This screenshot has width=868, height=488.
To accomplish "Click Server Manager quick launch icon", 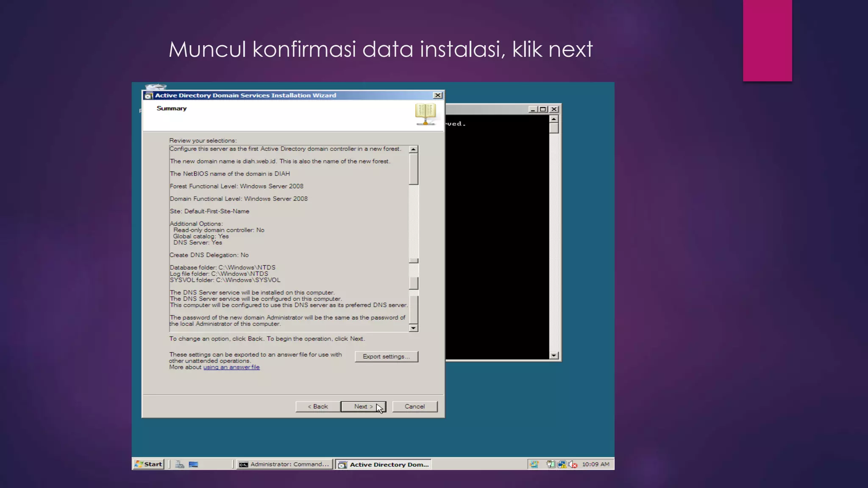I will [180, 464].
